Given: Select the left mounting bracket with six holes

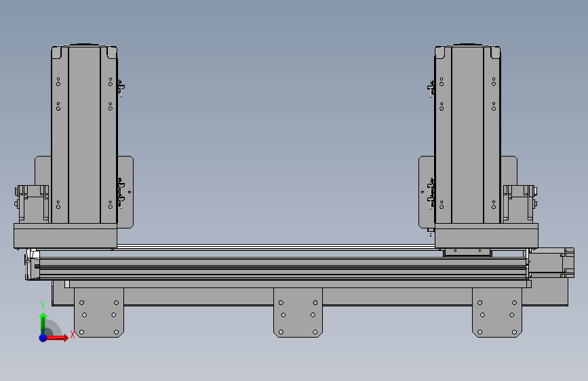Looking at the screenshot, I should point(99,313).
